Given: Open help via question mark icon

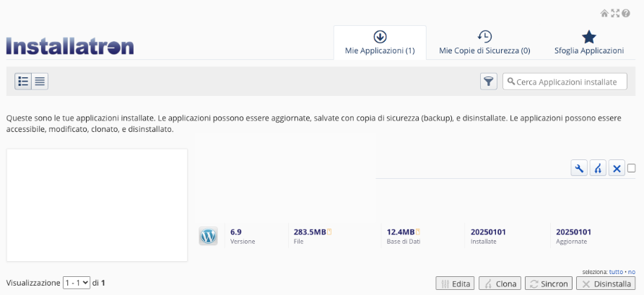Looking at the screenshot, I should coord(626,13).
